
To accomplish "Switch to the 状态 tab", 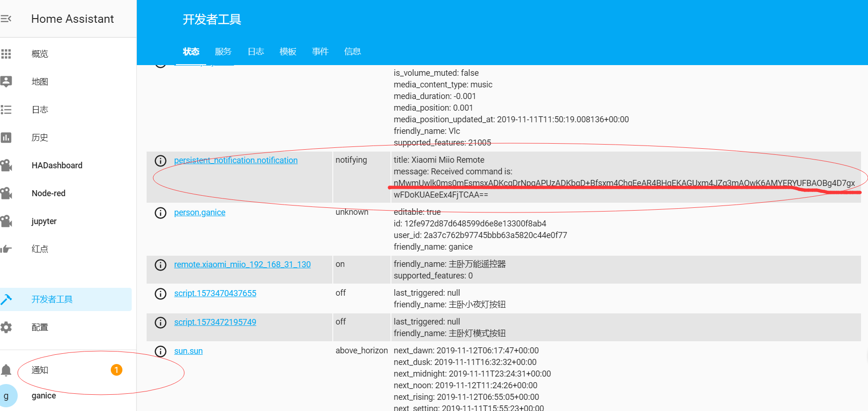I will pyautogui.click(x=191, y=52).
